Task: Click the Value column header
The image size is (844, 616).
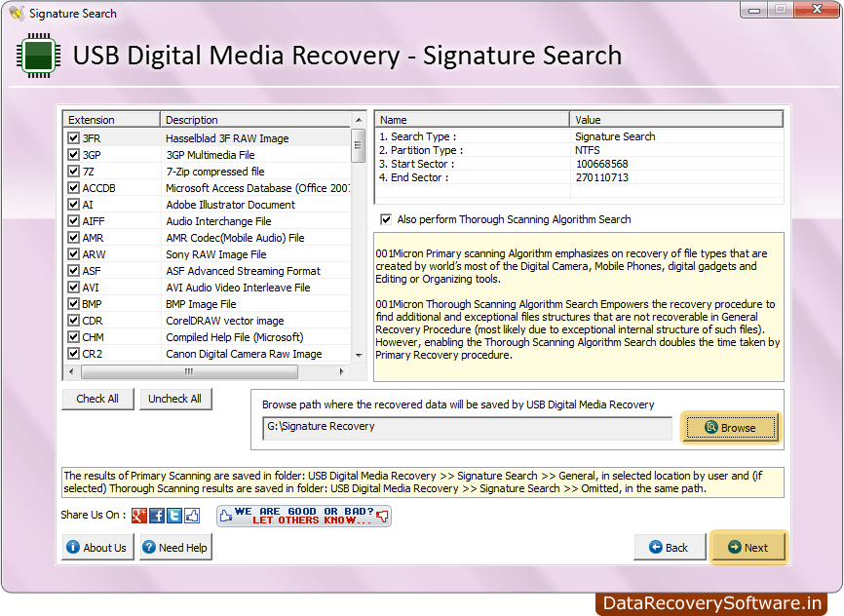Action: click(676, 120)
